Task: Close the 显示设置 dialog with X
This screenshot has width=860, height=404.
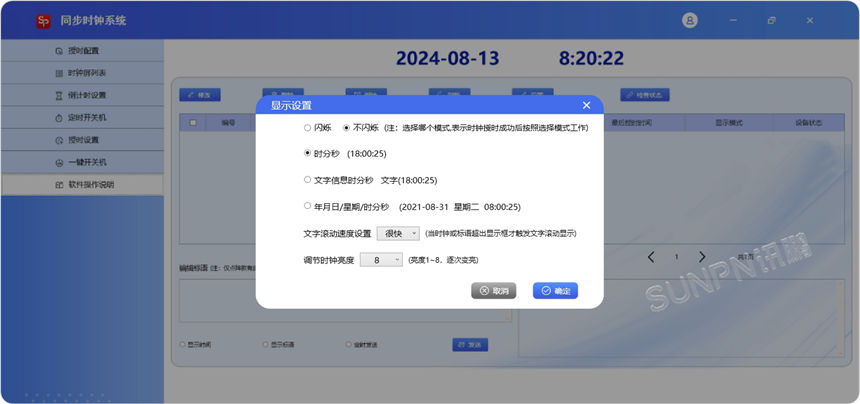Action: 586,105
